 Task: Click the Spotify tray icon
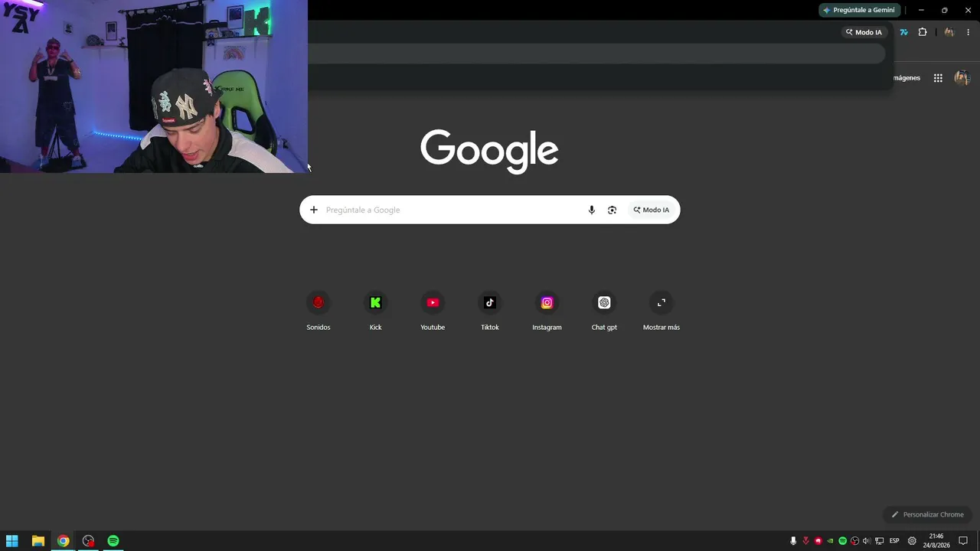click(x=842, y=541)
